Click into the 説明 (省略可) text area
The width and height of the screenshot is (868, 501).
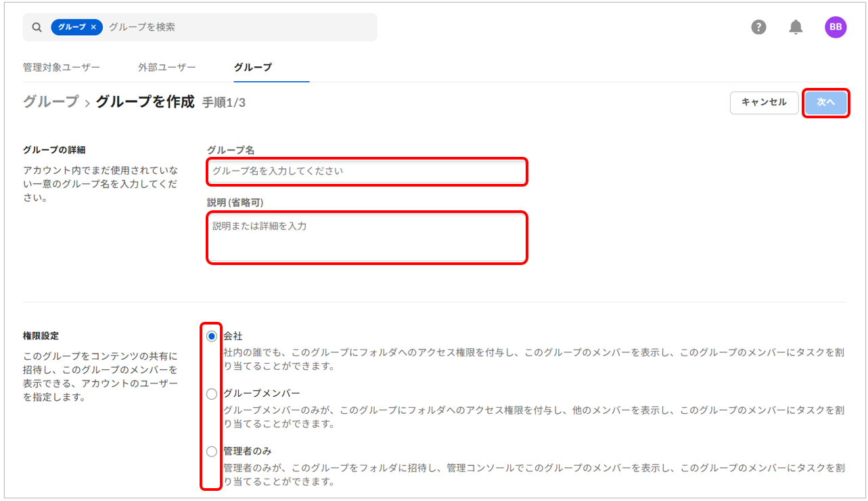[366, 237]
